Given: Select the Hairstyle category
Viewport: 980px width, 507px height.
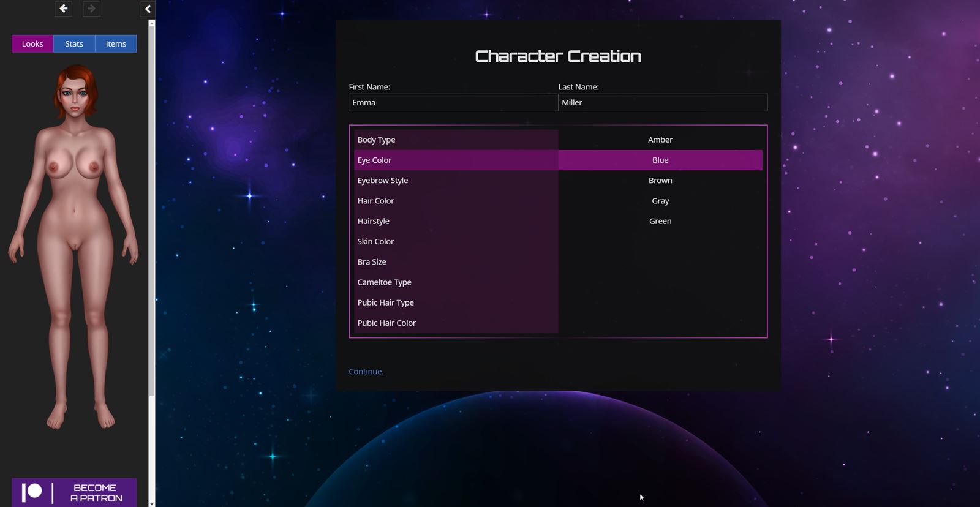Looking at the screenshot, I should point(456,221).
